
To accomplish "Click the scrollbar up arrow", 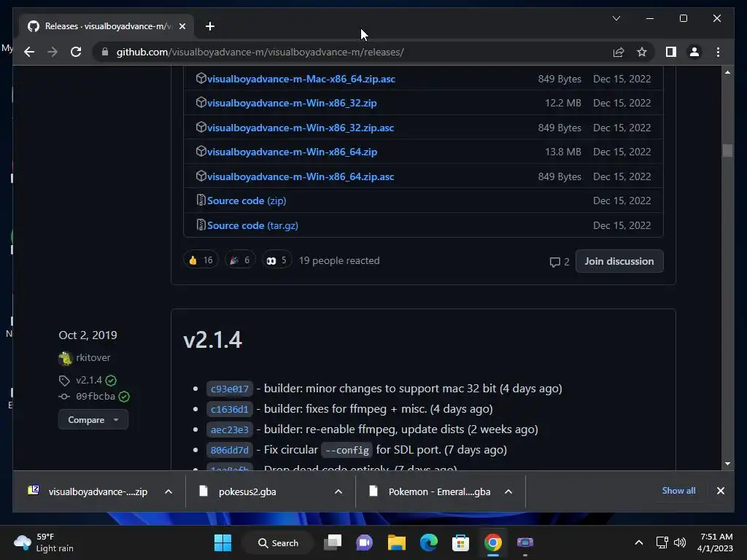I will (727, 72).
